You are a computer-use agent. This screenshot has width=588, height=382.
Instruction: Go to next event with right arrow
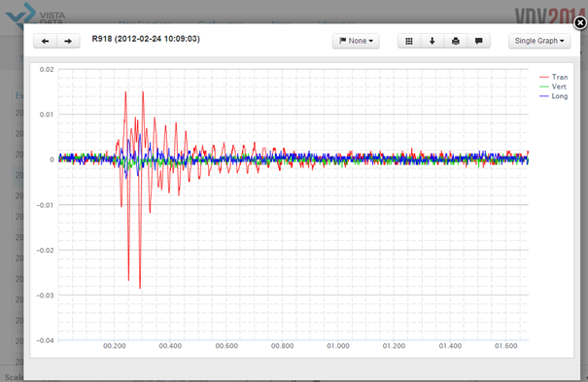68,41
